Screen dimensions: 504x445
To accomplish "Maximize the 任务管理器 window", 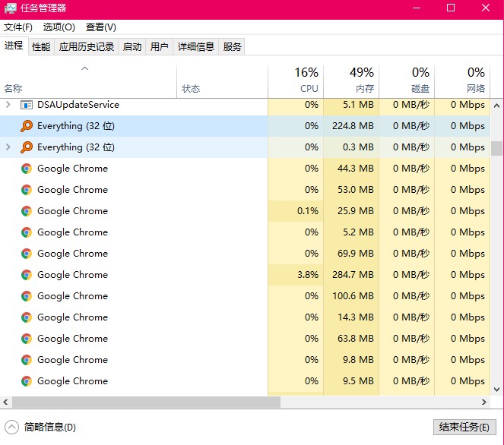I will [451, 8].
